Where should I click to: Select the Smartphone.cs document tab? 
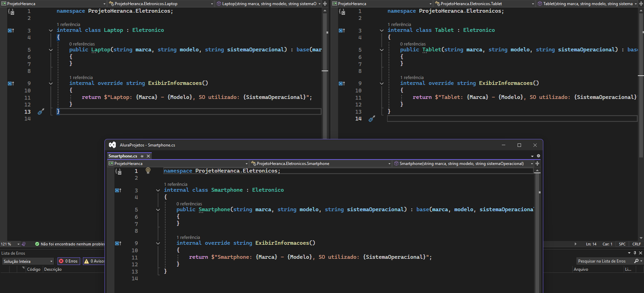click(123, 156)
